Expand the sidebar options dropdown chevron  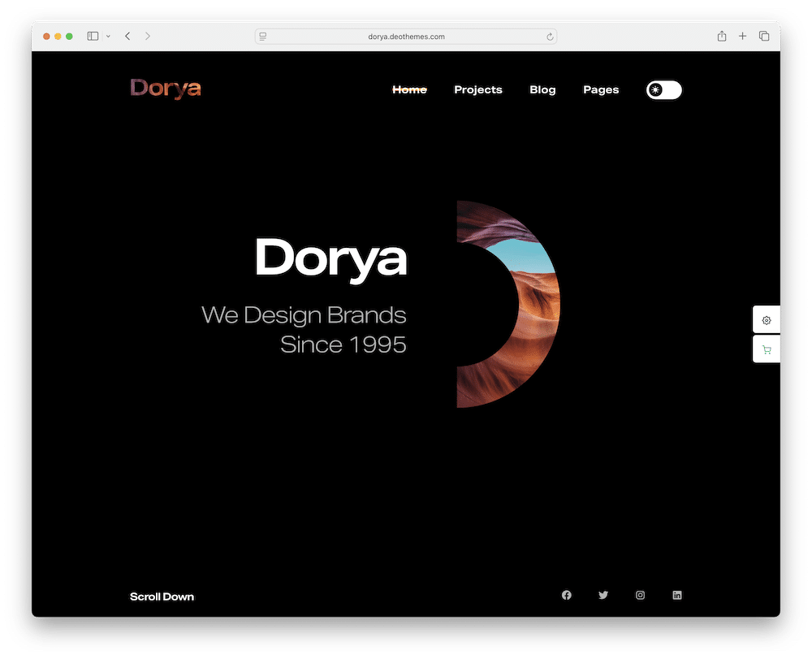(108, 37)
